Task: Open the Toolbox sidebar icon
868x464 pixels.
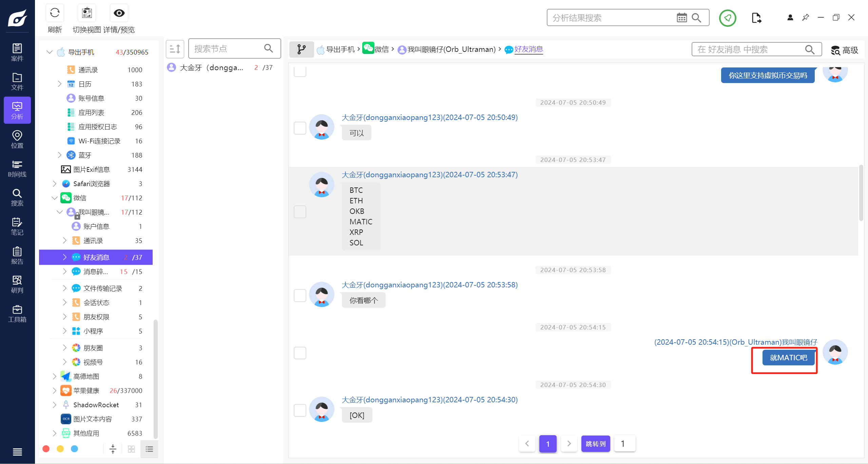Action: (17, 314)
